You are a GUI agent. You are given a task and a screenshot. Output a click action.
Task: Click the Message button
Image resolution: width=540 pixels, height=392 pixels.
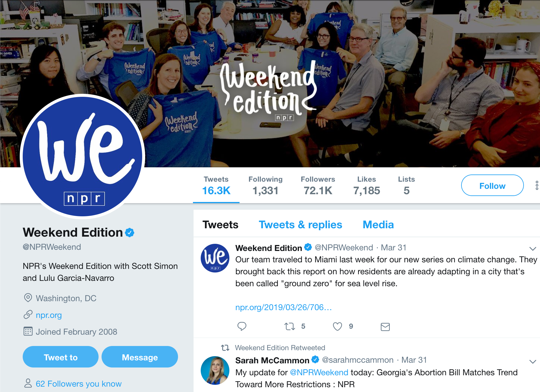click(140, 357)
